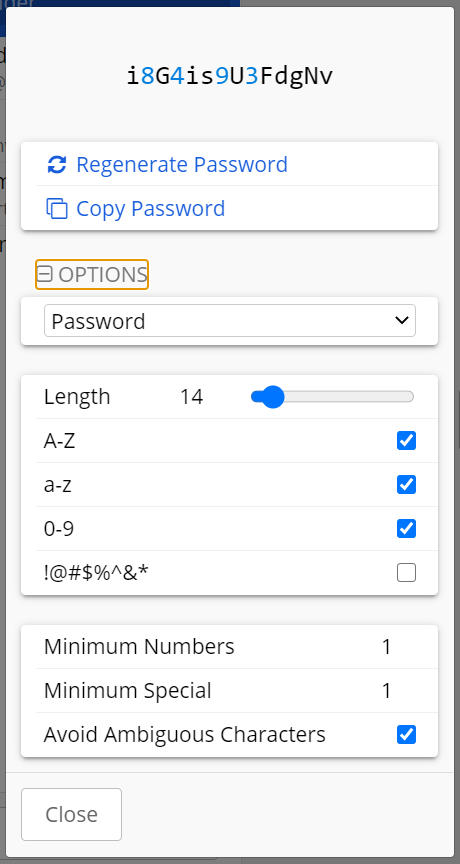Uncheck the a-z lowercase checkbox
The height and width of the screenshot is (864, 460).
pyautogui.click(x=407, y=485)
